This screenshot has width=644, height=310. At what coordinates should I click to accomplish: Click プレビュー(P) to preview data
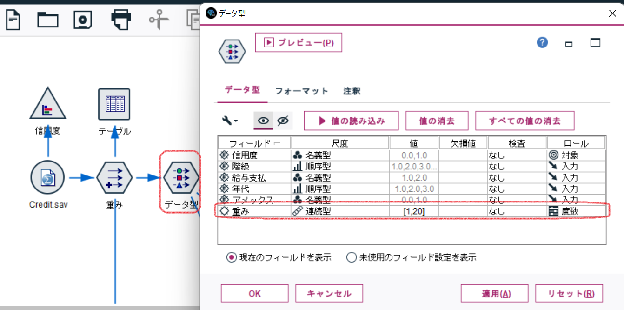click(298, 42)
